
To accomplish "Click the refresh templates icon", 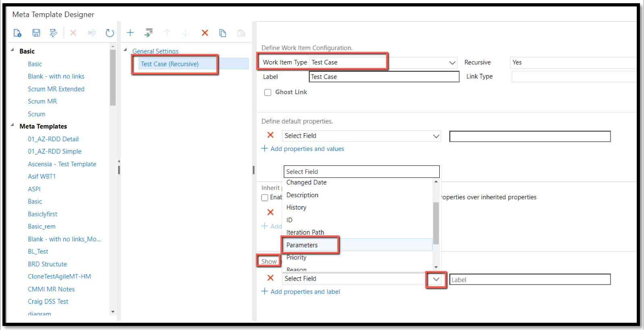I will point(110,33).
